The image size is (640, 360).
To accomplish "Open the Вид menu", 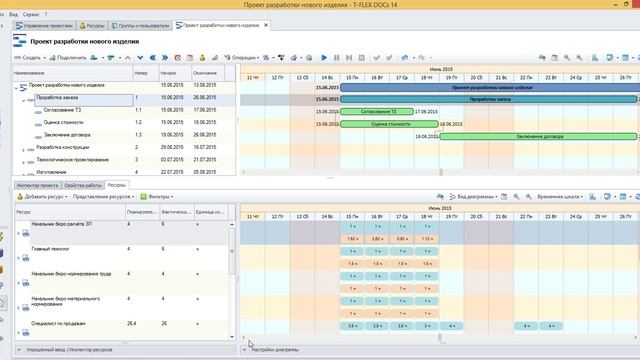I will pyautogui.click(x=13, y=14).
